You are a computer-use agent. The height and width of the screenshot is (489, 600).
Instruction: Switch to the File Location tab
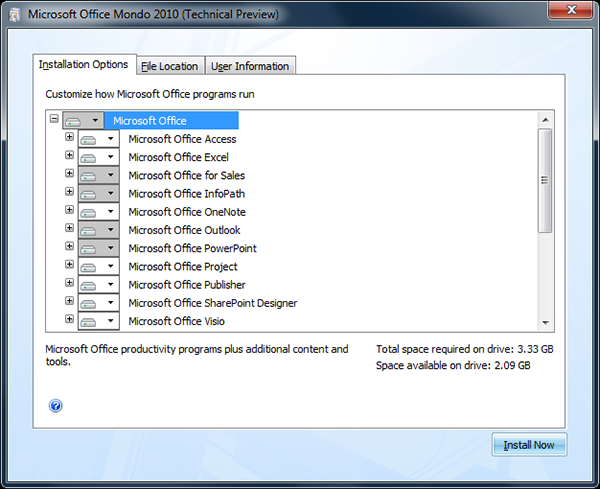pyautogui.click(x=170, y=66)
